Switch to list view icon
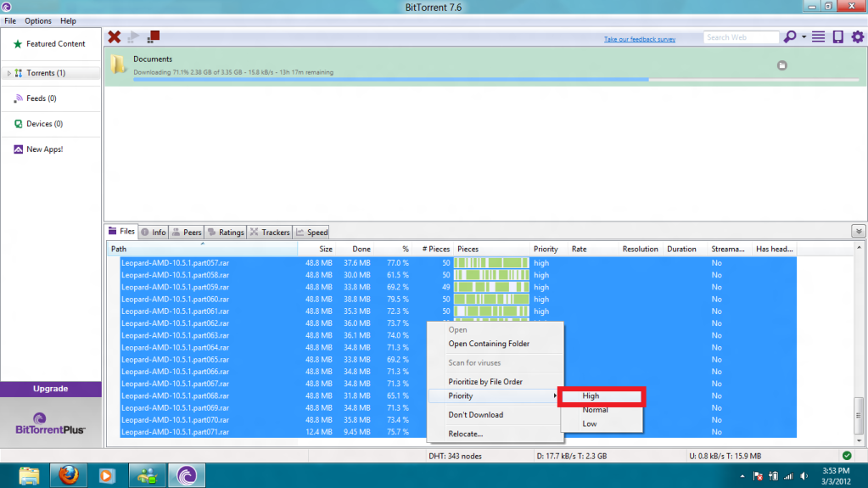 pos(818,37)
